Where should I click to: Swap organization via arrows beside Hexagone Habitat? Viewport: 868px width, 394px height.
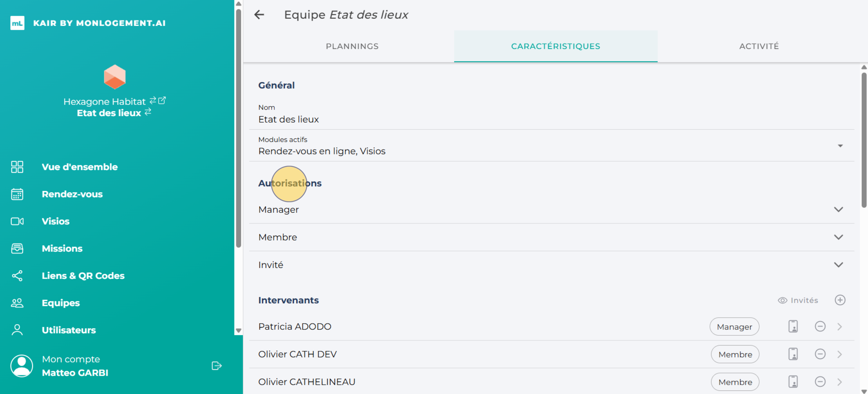pos(153,101)
